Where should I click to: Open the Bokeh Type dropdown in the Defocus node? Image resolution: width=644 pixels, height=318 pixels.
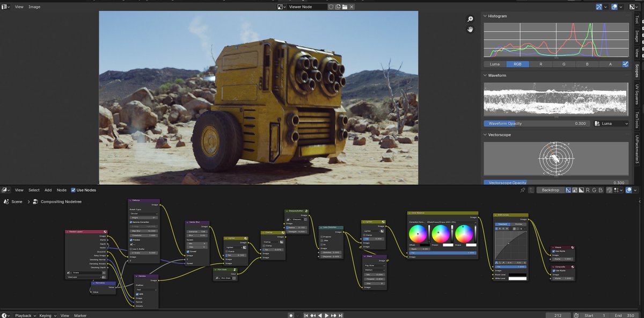[x=143, y=214]
